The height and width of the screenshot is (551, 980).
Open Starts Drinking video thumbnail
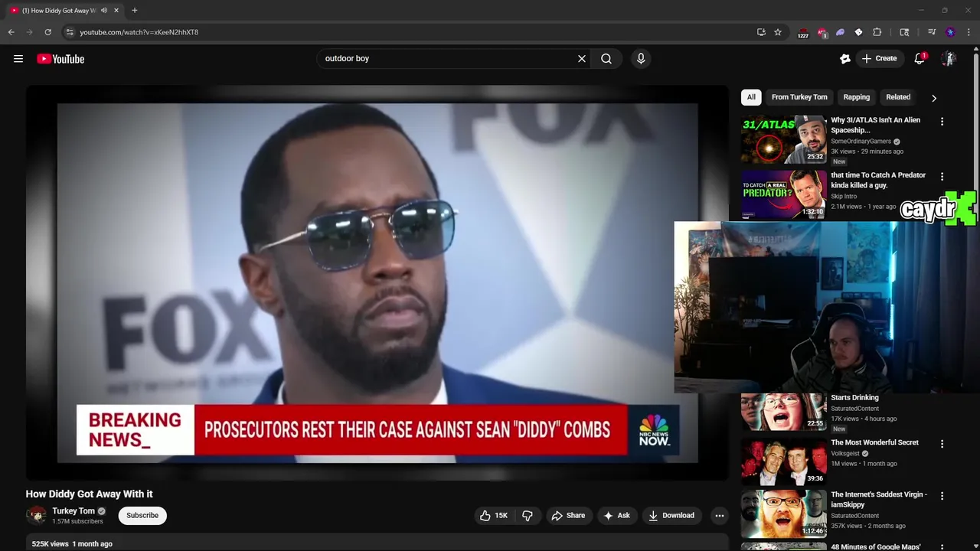(784, 411)
